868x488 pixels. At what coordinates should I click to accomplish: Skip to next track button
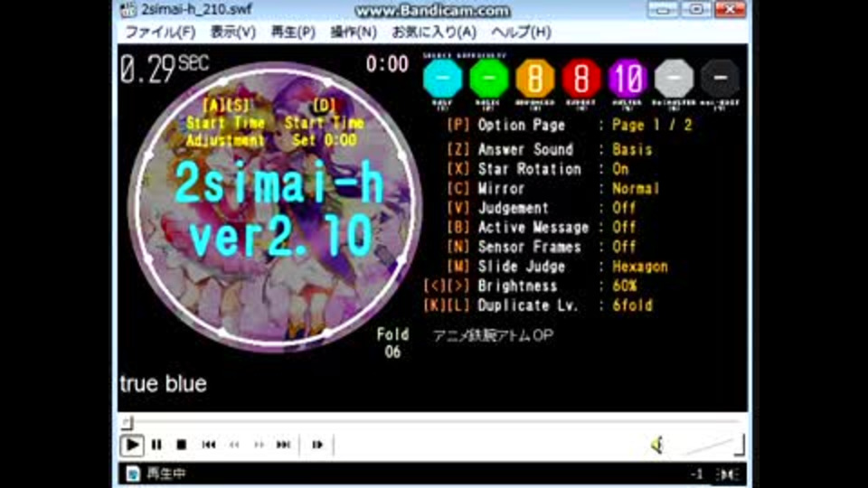pos(283,445)
